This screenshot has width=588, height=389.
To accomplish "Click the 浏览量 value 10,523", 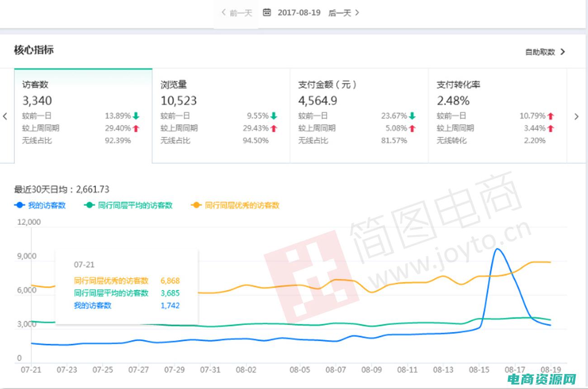I will (x=179, y=100).
